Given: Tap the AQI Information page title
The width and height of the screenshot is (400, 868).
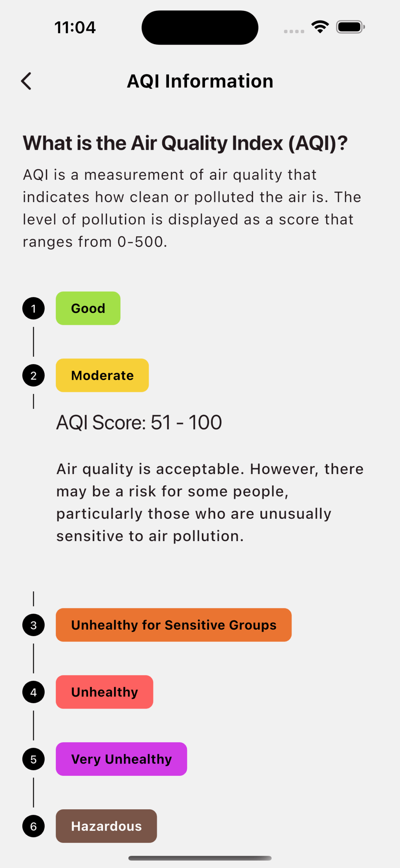Looking at the screenshot, I should pos(200,81).
